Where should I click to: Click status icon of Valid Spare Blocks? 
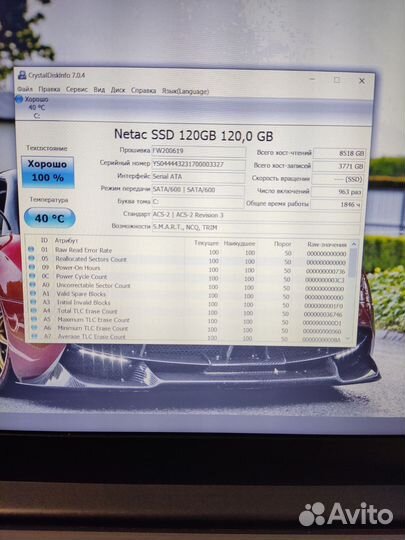[33, 293]
